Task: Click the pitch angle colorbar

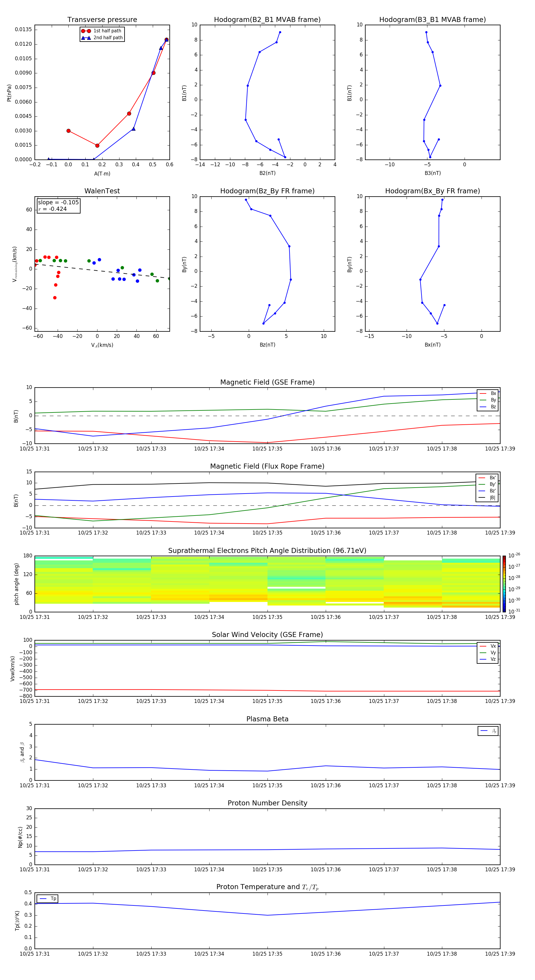Action: [x=504, y=584]
